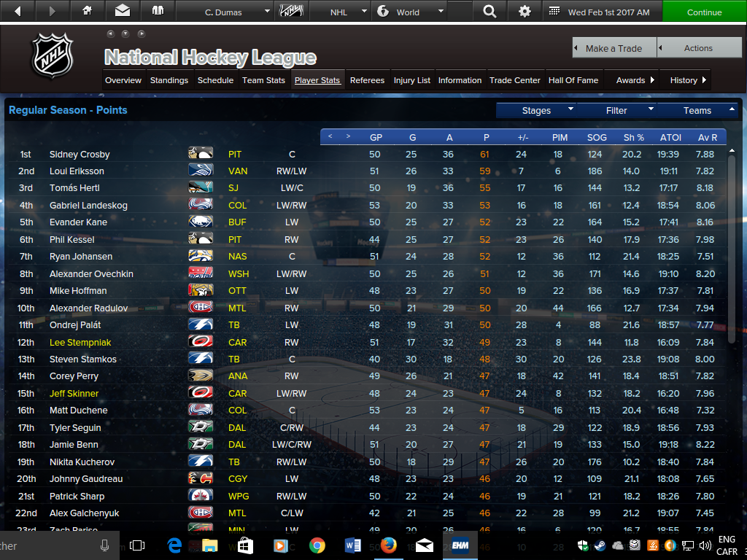The image size is (747, 560).
Task: Open the Hall Of Fame tab
Action: point(573,80)
